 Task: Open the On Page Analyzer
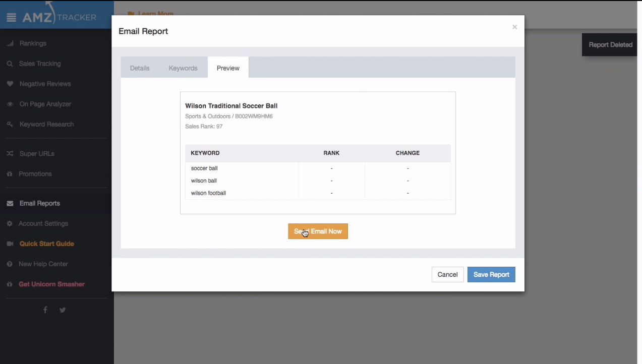point(45,104)
